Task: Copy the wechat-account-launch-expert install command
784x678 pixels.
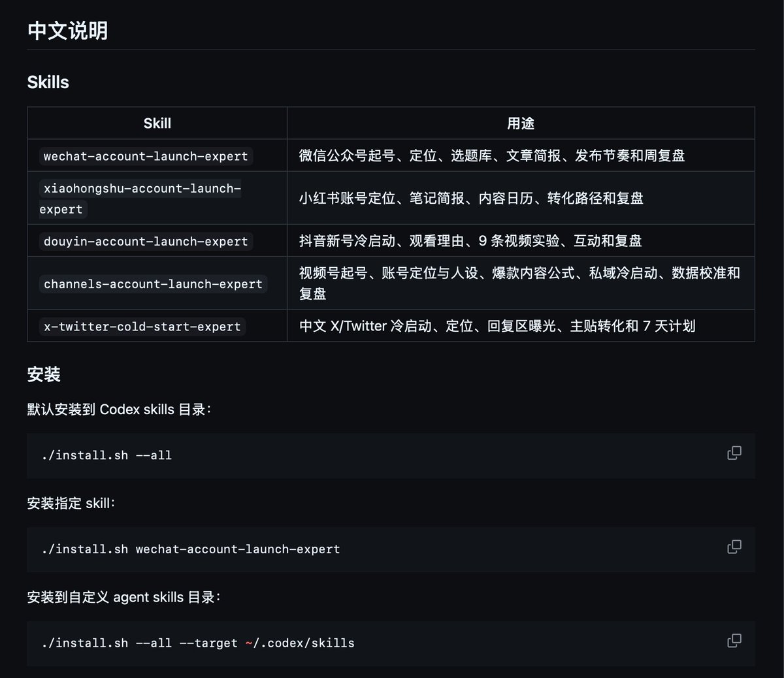Action: (734, 547)
